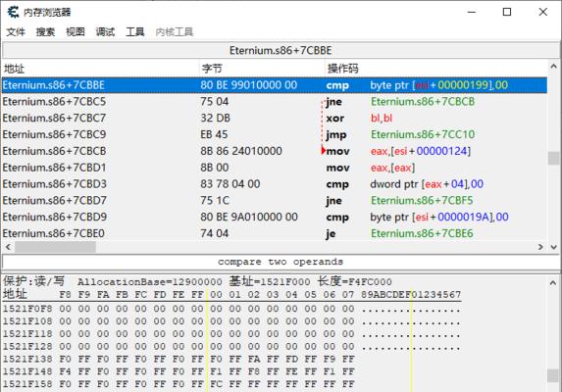The height and width of the screenshot is (392, 562).
Task: Click the 操作码 column header
Action: [436, 69]
